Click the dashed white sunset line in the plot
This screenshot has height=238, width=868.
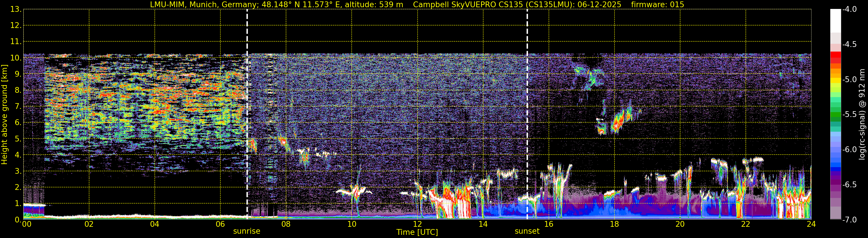(527, 114)
